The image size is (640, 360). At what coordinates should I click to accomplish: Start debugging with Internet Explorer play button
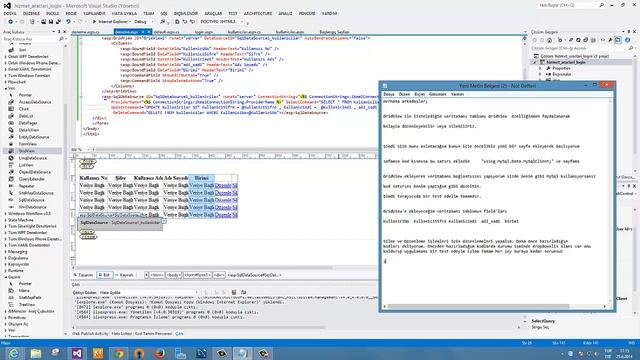94,22
